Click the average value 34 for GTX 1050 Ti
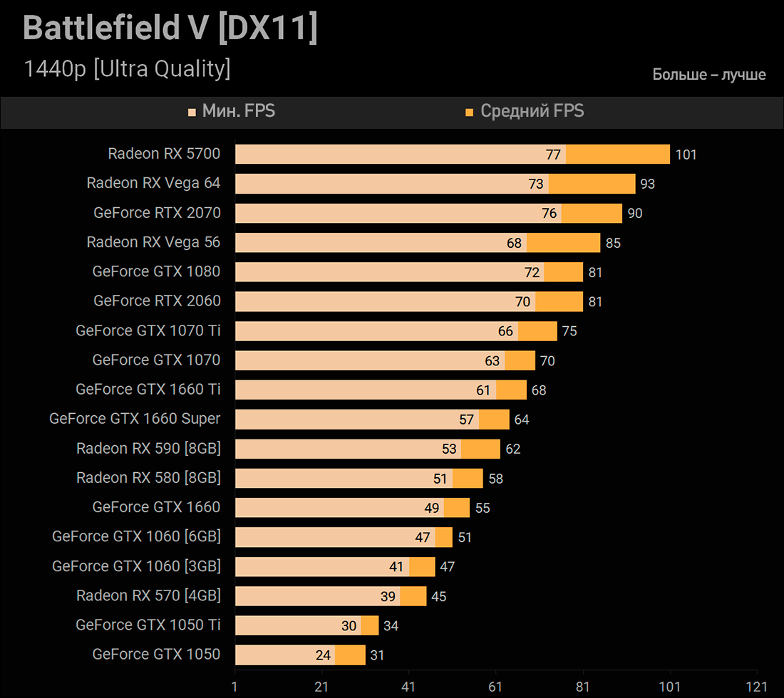This screenshot has width=784, height=698. tap(391, 627)
